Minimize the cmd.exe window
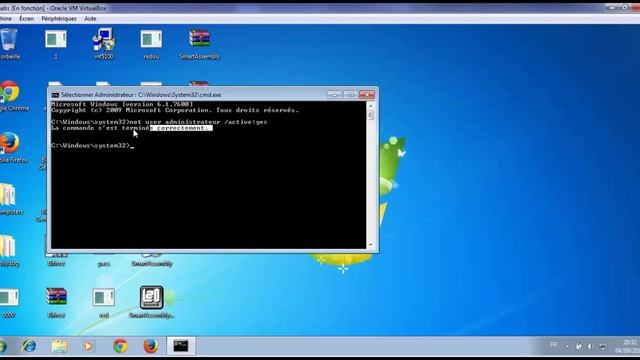The width and height of the screenshot is (640, 360). pos(334,94)
